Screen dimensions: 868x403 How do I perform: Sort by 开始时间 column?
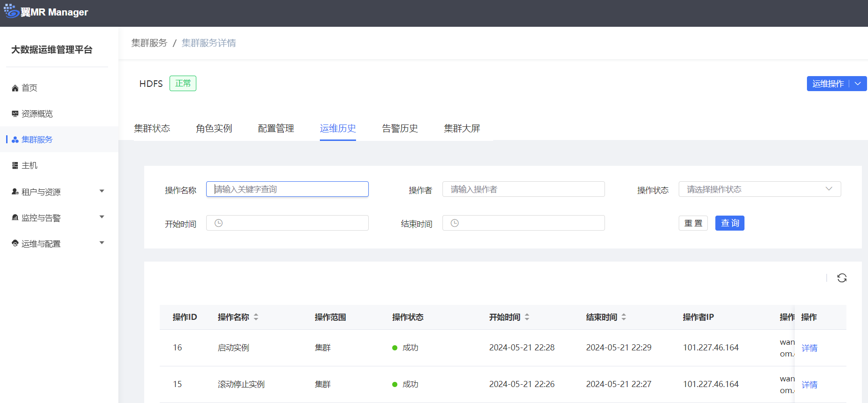pyautogui.click(x=527, y=317)
